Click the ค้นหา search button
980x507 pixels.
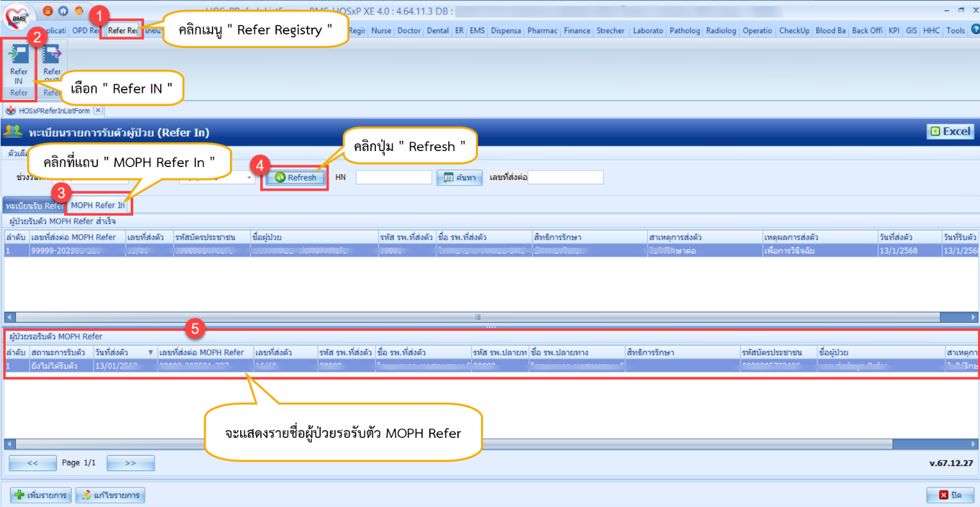[x=459, y=177]
